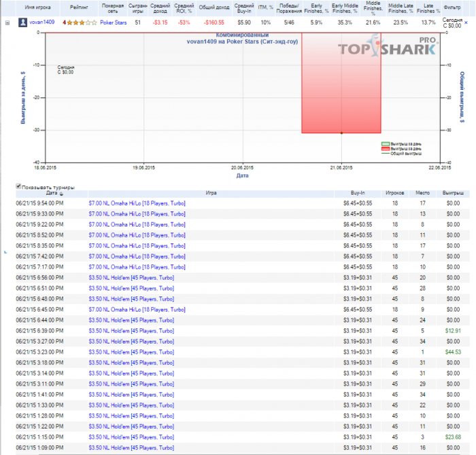Click the player avatar icon next to vovan1409
The width and height of the screenshot is (476, 455).
pos(23,22)
